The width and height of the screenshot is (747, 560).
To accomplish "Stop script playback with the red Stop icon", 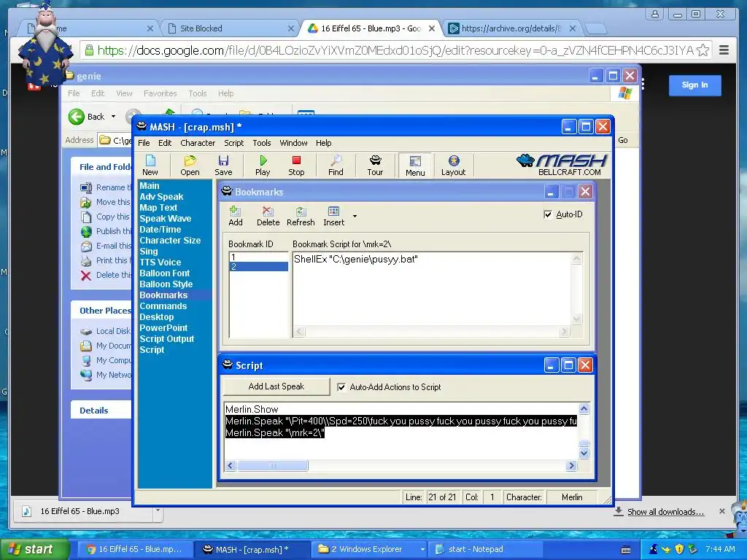I will 296,166.
